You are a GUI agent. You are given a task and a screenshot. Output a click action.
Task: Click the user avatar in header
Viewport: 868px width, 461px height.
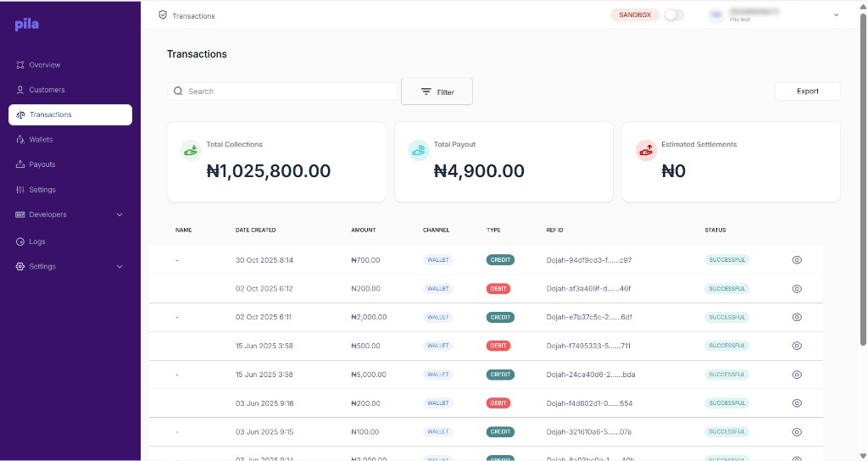point(715,15)
